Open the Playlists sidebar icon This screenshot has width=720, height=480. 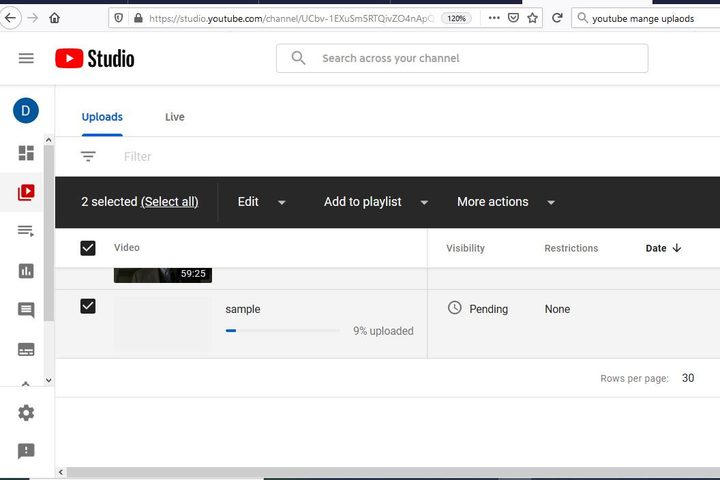click(26, 231)
